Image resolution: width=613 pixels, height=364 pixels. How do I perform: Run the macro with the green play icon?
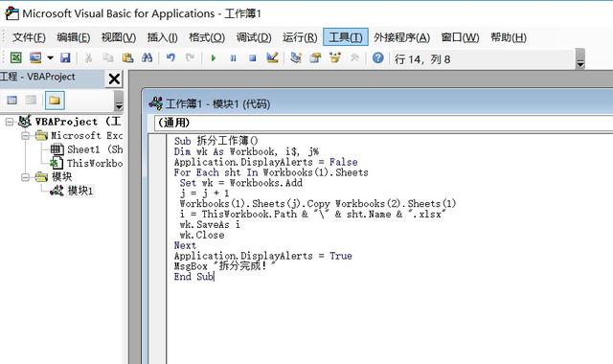click(214, 58)
